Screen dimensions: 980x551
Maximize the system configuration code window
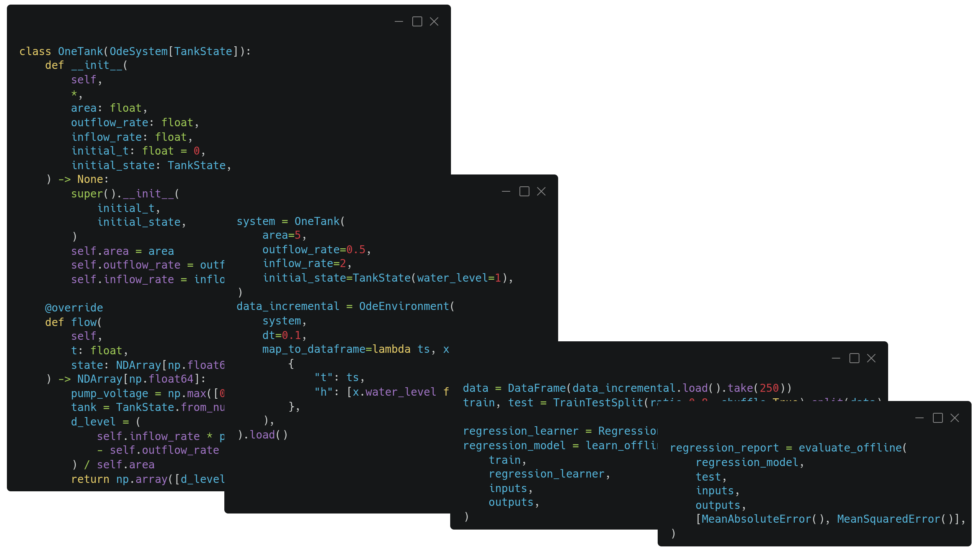pyautogui.click(x=524, y=191)
